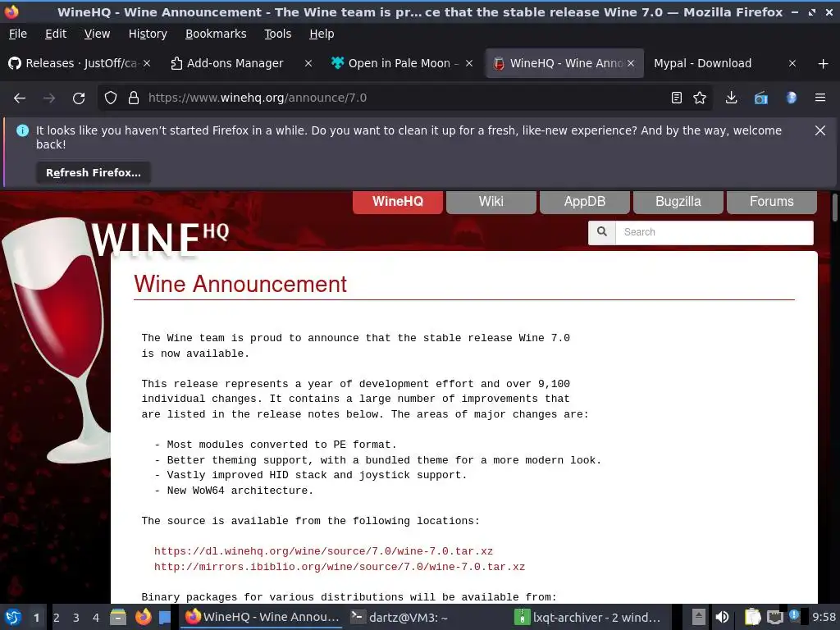The image size is (840, 630).
Task: Click the WineHQ wine glass logo
Action: click(x=57, y=340)
